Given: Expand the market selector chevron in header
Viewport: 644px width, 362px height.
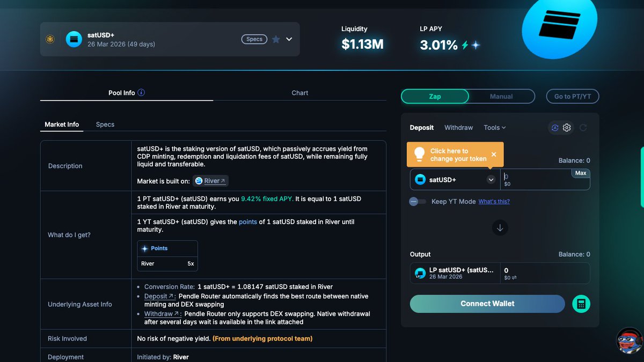Looking at the screenshot, I should tap(289, 39).
